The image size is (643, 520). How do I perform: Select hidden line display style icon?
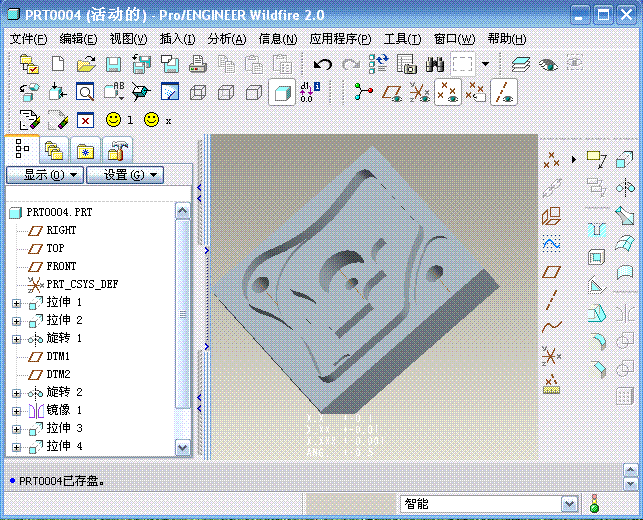coord(226,92)
